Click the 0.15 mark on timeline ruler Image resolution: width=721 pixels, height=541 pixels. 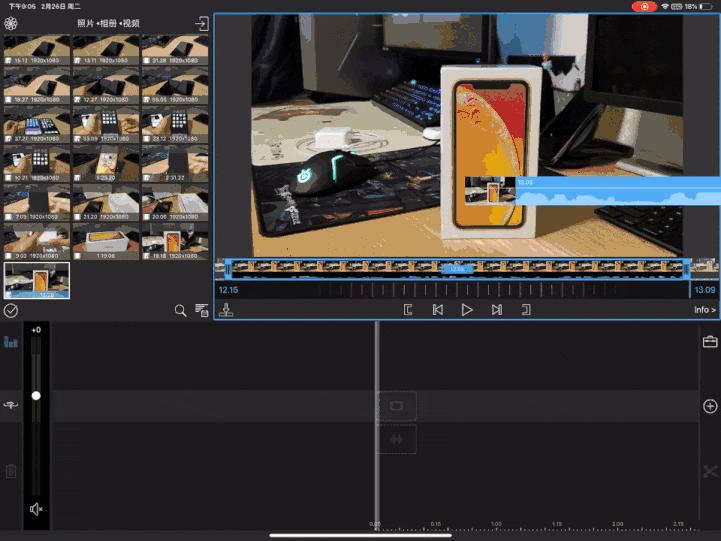coord(436,524)
